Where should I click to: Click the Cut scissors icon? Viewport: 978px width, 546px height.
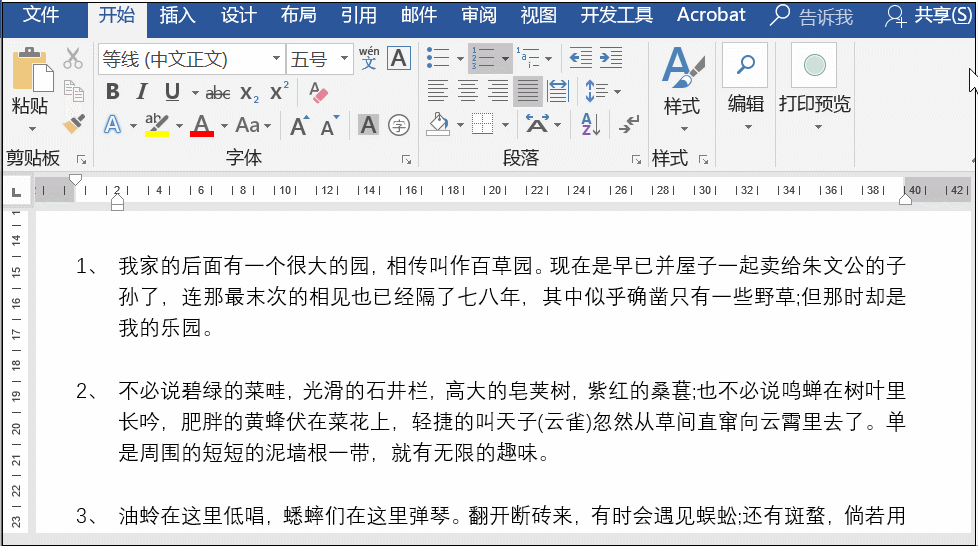pos(73,59)
